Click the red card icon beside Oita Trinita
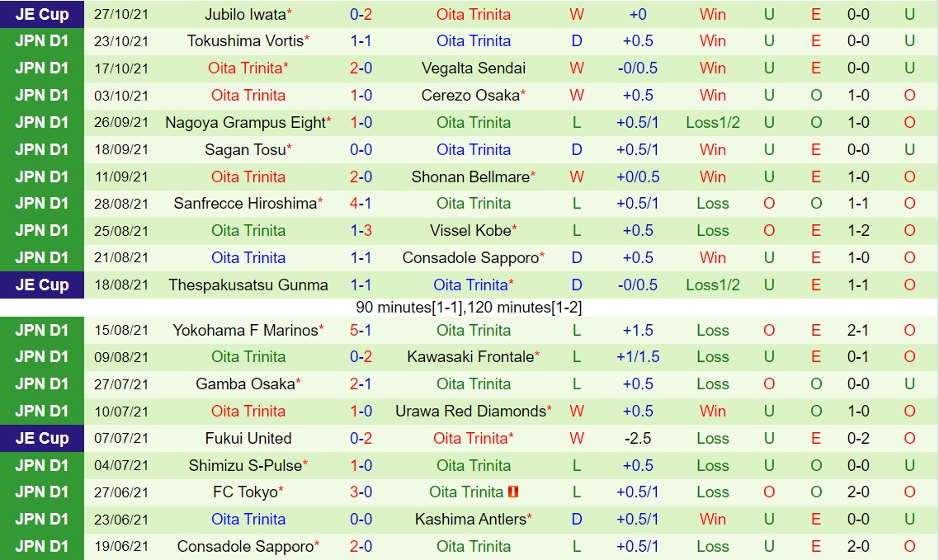The height and width of the screenshot is (560, 939). (x=513, y=492)
